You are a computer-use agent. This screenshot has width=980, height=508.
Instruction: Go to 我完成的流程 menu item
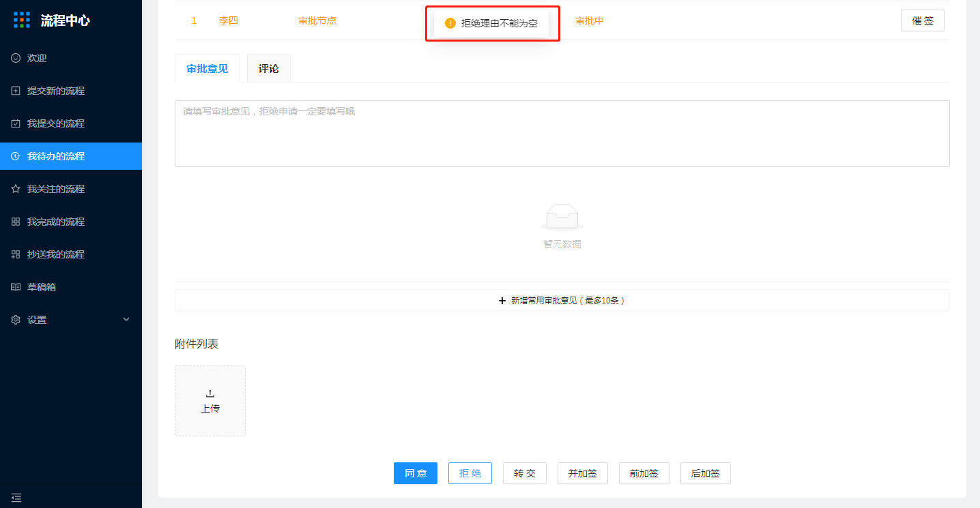coord(71,222)
